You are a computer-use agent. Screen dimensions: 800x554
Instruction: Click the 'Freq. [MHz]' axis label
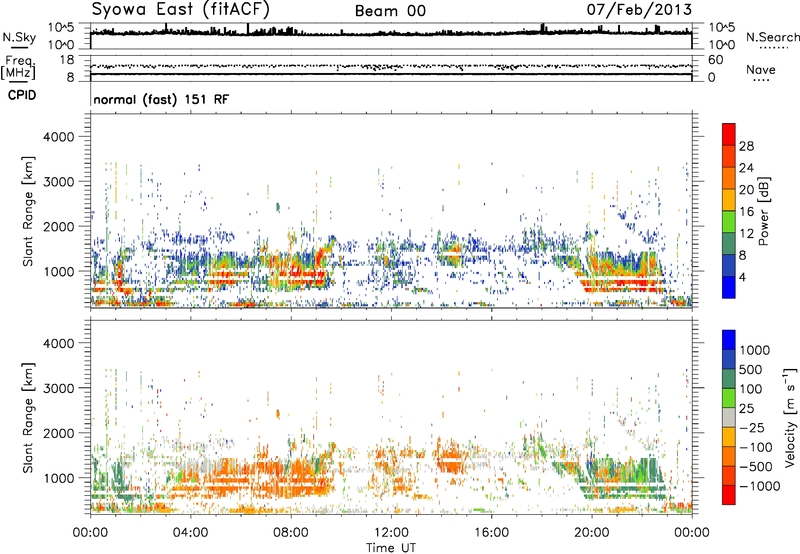pyautogui.click(x=18, y=67)
